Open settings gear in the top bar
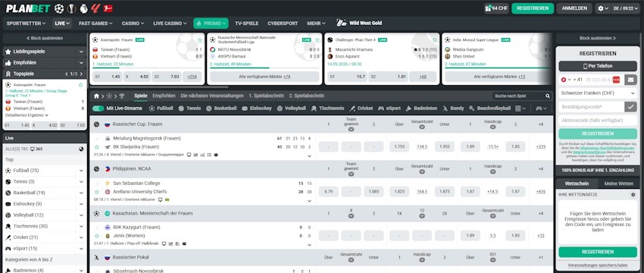 (x=601, y=8)
